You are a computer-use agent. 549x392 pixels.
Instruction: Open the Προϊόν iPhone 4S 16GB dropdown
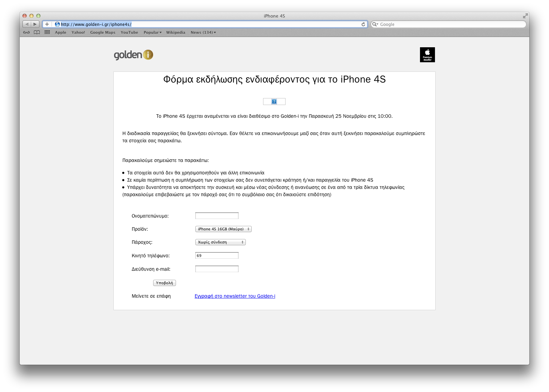[223, 229]
